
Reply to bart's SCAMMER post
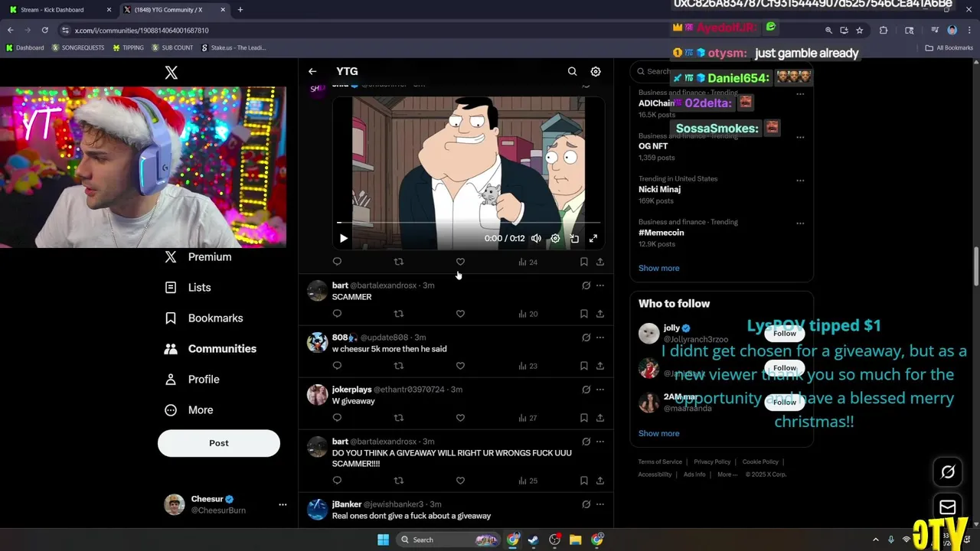337,314
